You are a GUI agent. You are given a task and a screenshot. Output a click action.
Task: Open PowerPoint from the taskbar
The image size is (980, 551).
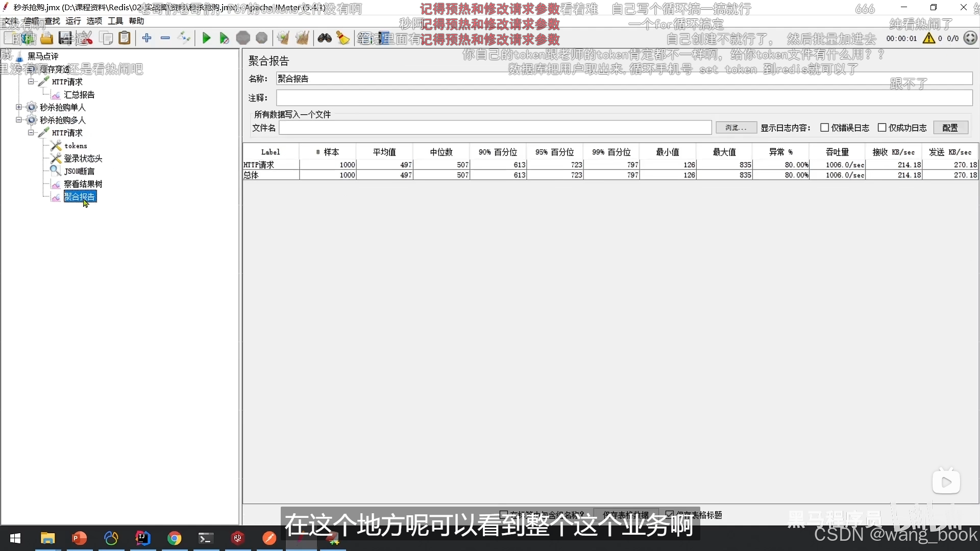[80, 538]
